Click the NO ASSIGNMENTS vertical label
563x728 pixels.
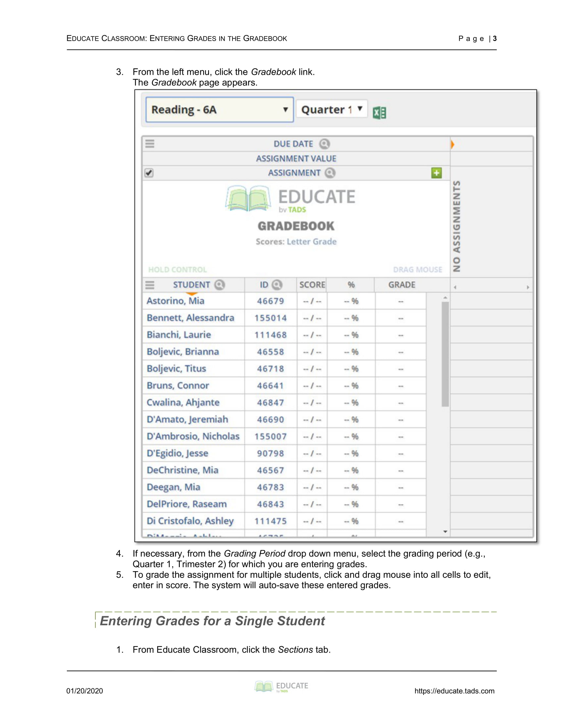click(457, 226)
